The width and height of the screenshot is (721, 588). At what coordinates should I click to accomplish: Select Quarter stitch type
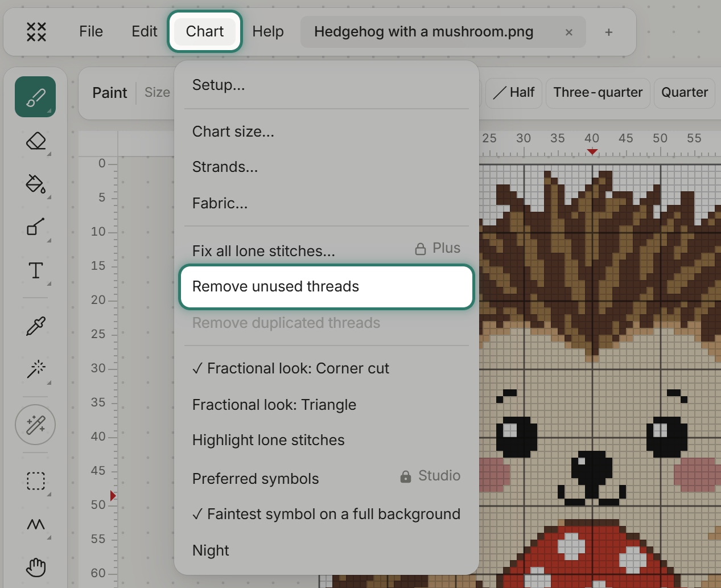click(x=685, y=93)
